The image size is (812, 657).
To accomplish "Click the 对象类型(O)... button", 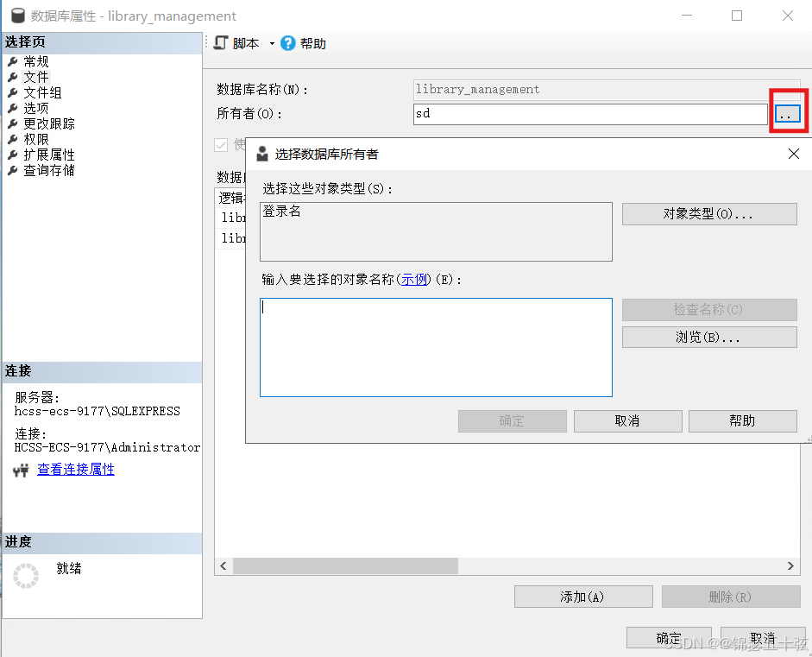I will (709, 214).
